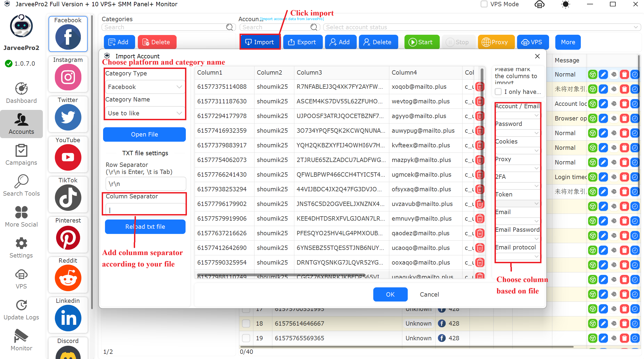Click fingerprint icon in row 19

click(614, 338)
